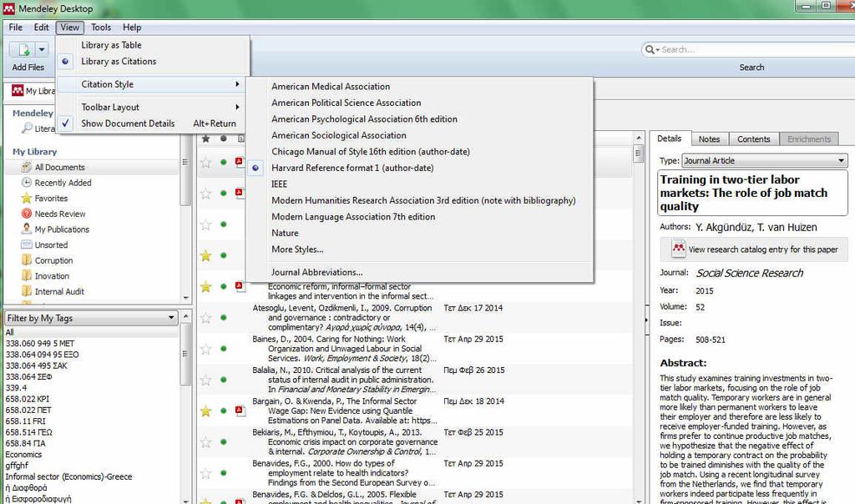Open the Filter by My Tags dropdown

point(91,318)
